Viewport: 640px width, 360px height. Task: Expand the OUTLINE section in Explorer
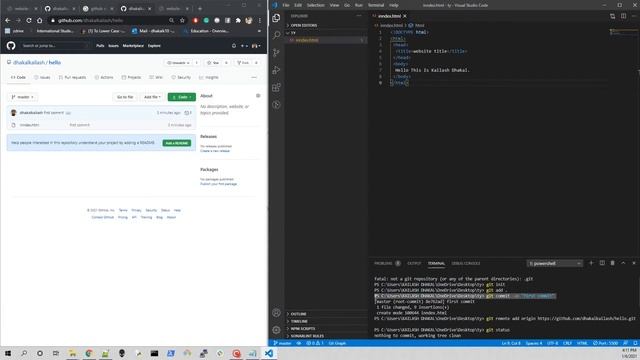pyautogui.click(x=299, y=314)
